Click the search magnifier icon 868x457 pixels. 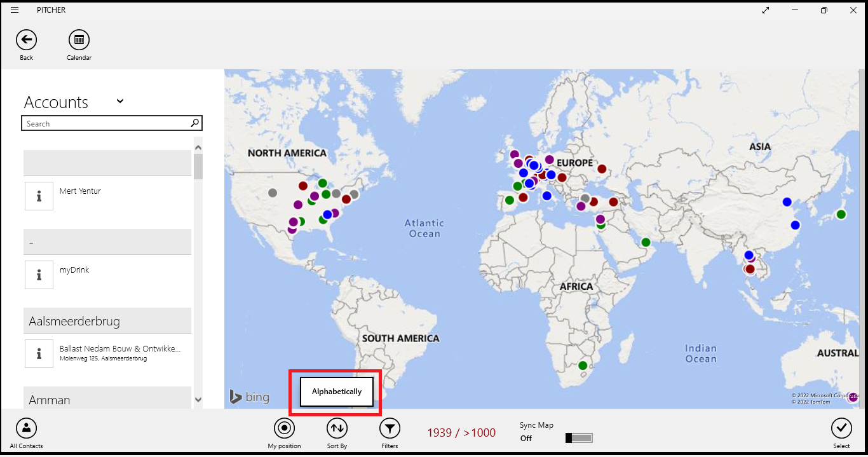(194, 123)
